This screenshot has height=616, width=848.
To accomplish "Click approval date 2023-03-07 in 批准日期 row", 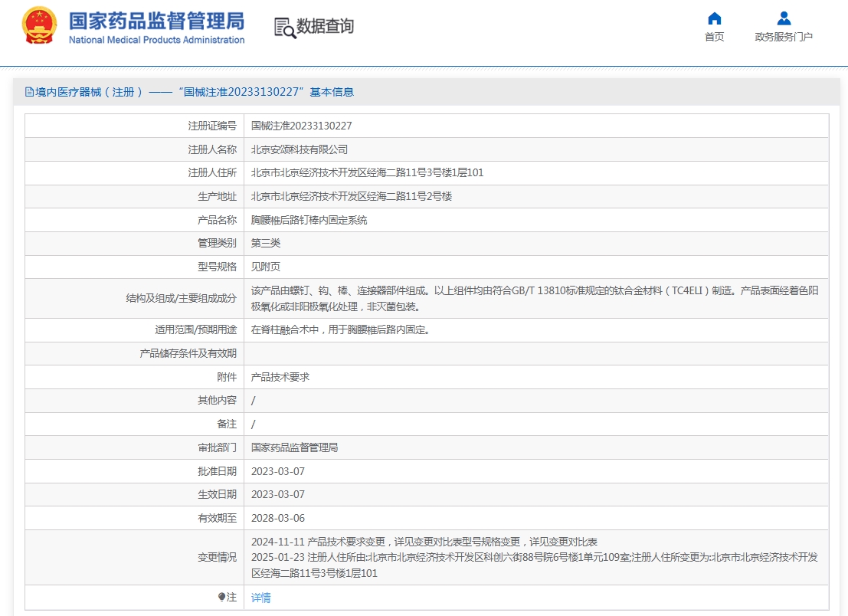I will [278, 472].
